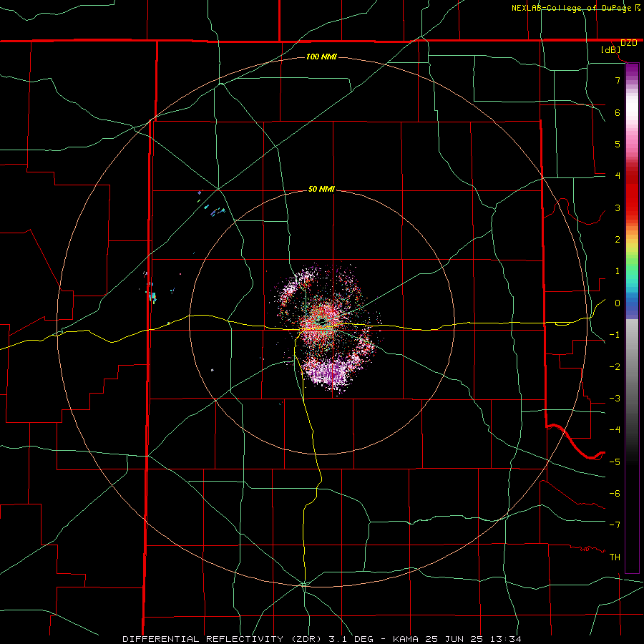The width and height of the screenshot is (644, 644).
Task: Click the 3 dB value on the color scale
Action: tap(618, 208)
